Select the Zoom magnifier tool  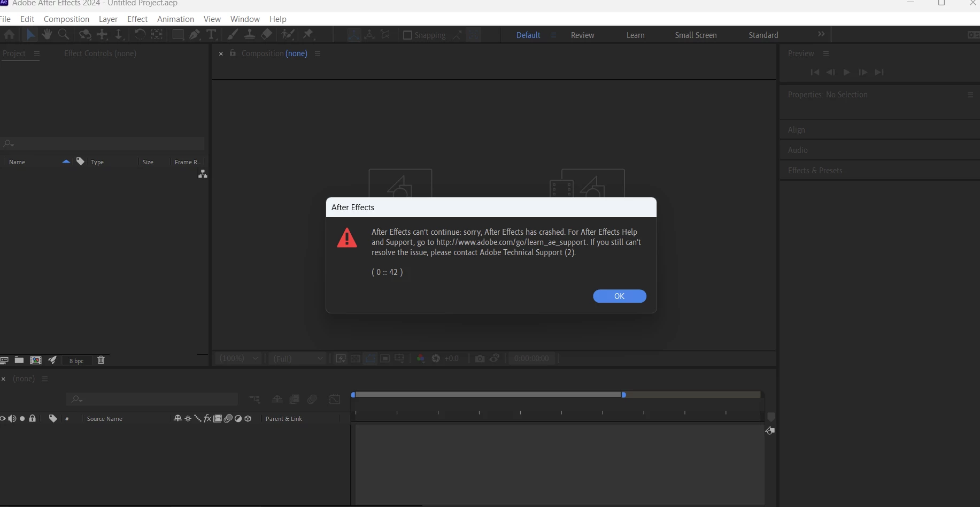pyautogui.click(x=63, y=35)
